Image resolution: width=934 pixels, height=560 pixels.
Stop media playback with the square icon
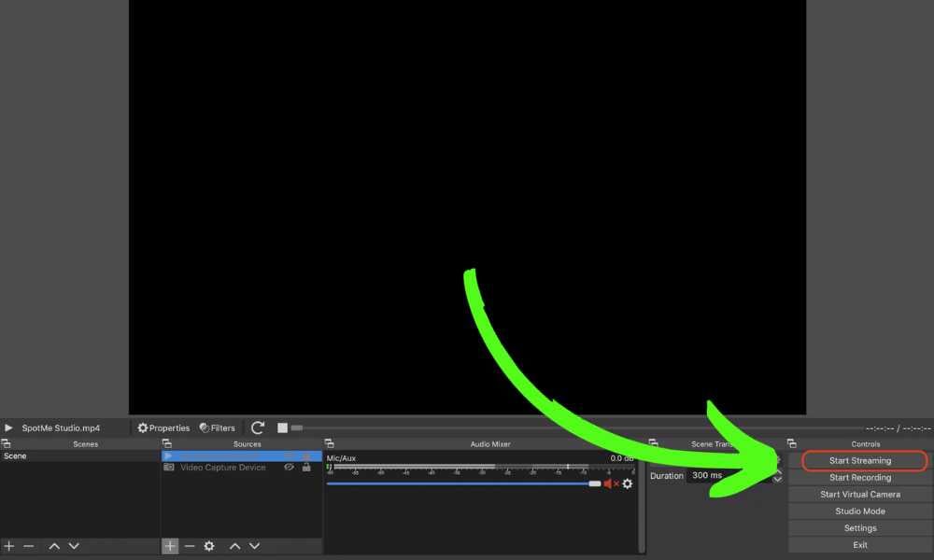(x=282, y=428)
